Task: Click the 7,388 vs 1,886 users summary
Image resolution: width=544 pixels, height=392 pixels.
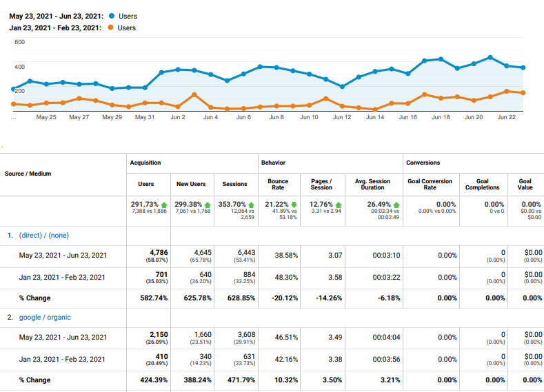Action: 149,211
